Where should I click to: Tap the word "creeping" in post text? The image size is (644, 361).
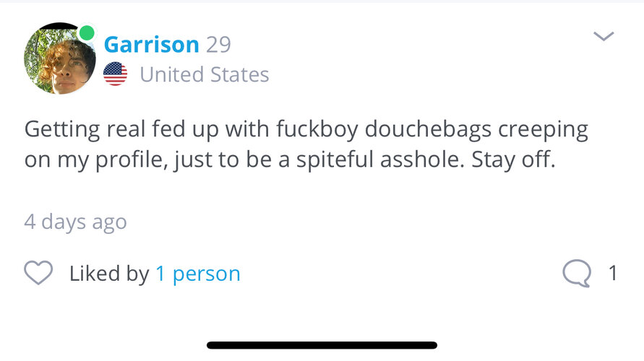coord(544,130)
